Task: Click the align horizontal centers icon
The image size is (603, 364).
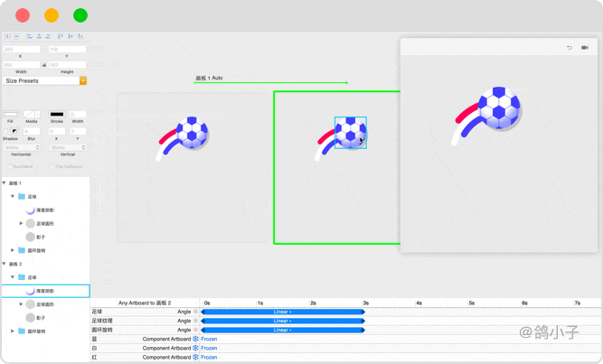Action: click(39, 36)
